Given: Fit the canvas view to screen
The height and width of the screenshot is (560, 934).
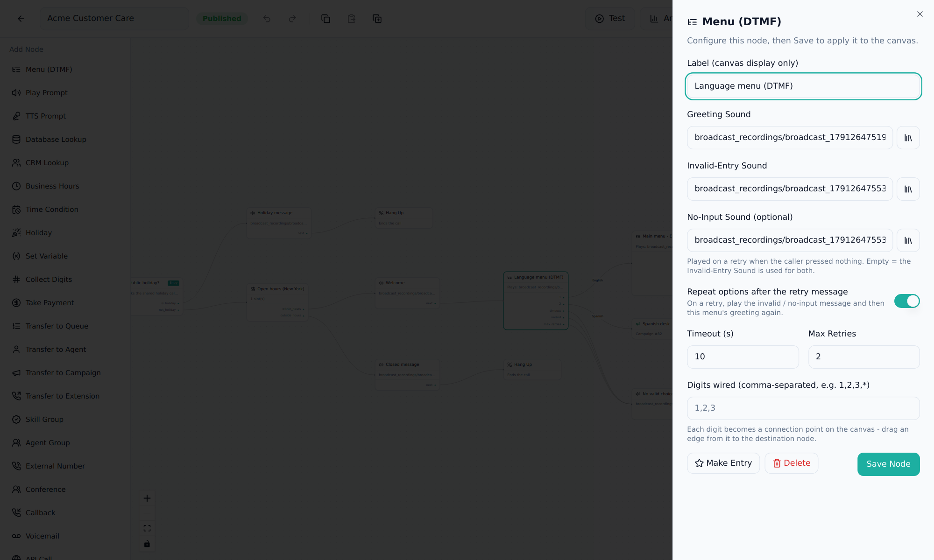Looking at the screenshot, I should click(147, 528).
